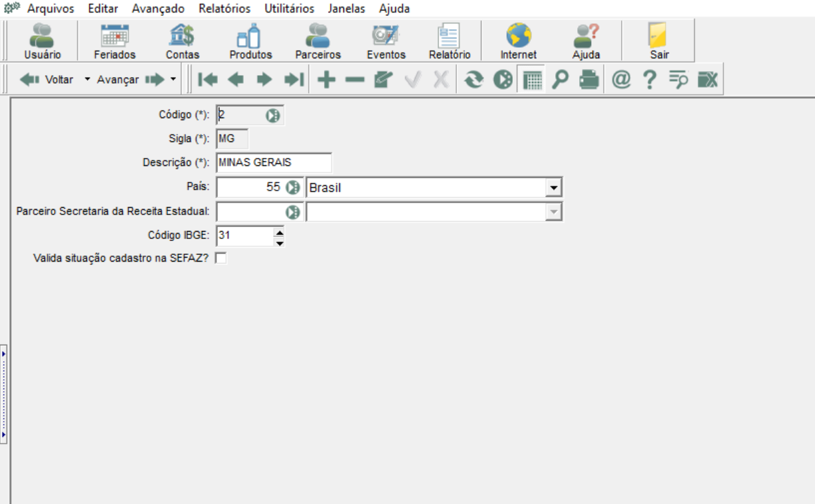Open the Janelas menu
Image resolution: width=815 pixels, height=504 pixels.
pyautogui.click(x=346, y=9)
